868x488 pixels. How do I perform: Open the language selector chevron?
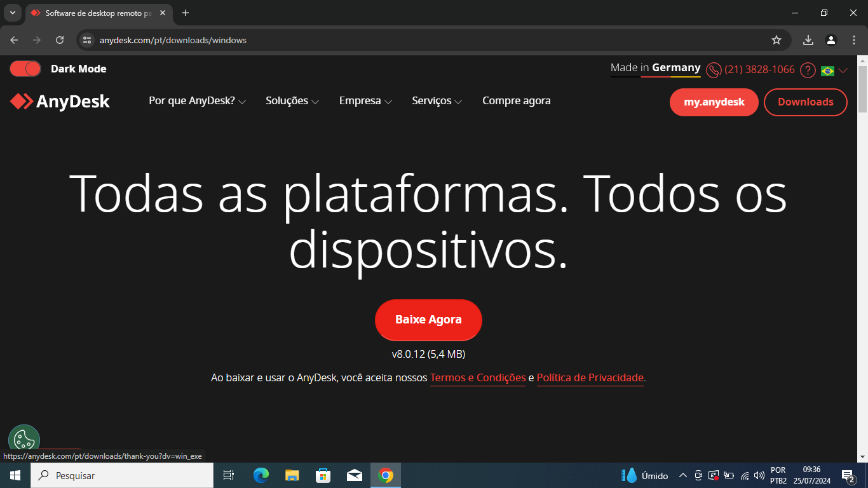tap(843, 71)
